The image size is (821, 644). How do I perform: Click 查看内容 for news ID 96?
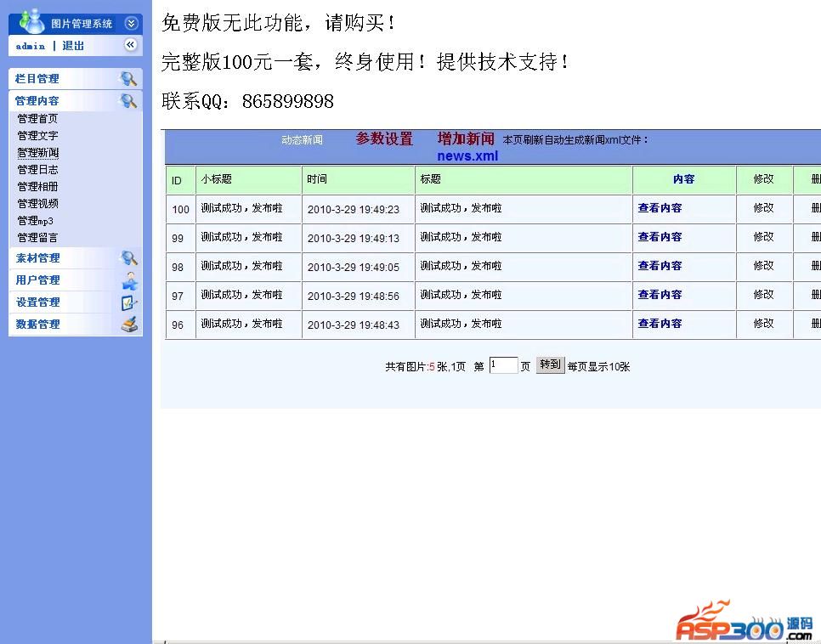point(660,323)
